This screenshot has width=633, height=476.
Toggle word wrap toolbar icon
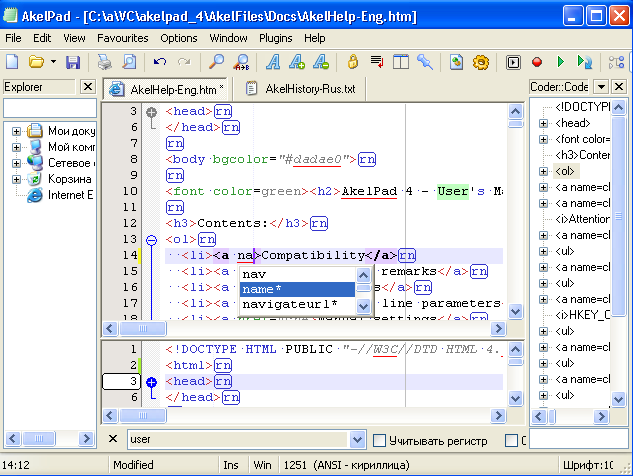coord(377,62)
